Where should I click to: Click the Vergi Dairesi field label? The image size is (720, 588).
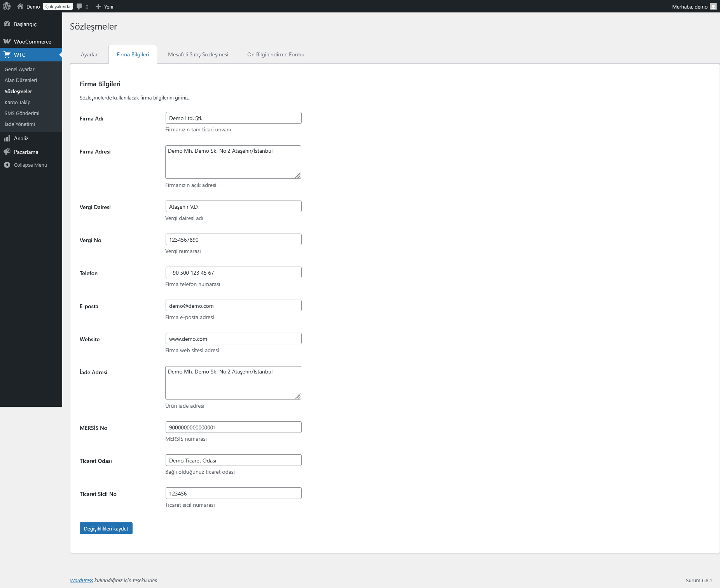[x=95, y=207]
